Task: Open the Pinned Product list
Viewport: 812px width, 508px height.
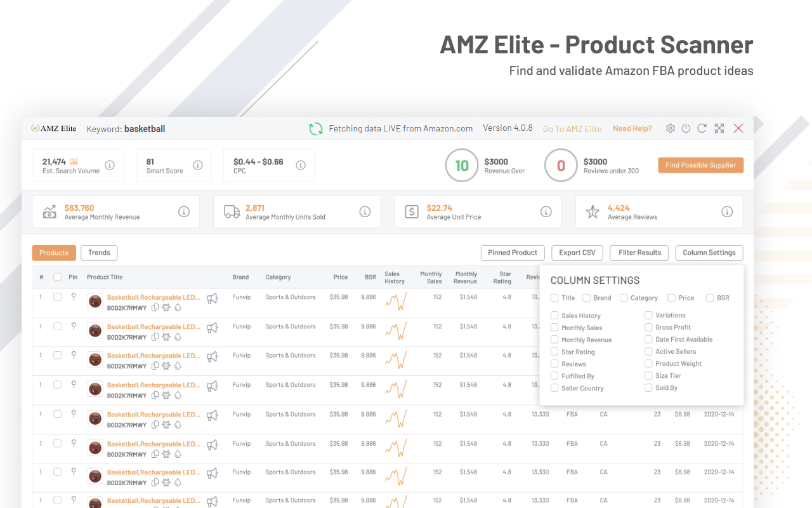Action: (x=513, y=253)
